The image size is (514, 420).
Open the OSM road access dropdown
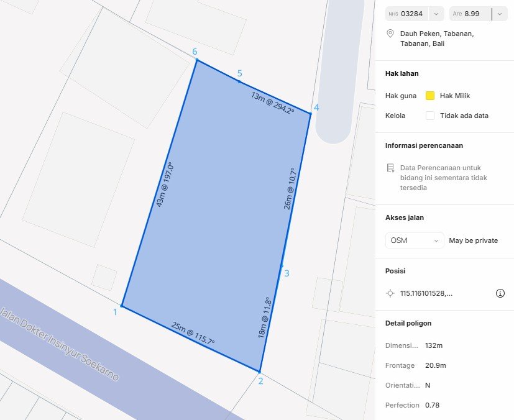[415, 240]
